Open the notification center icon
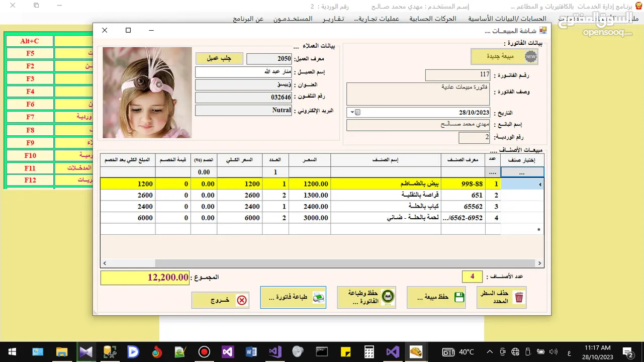This screenshot has width=644, height=362. coord(628,352)
